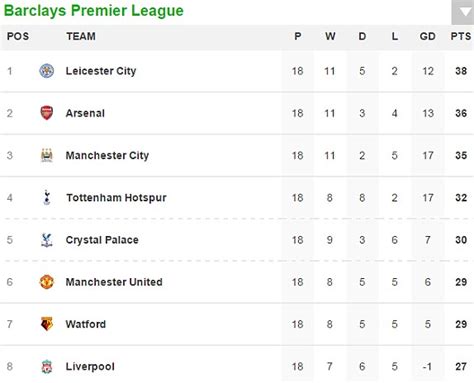Click the Crystal Palace crest icon
The image size is (474, 383).
[47, 240]
